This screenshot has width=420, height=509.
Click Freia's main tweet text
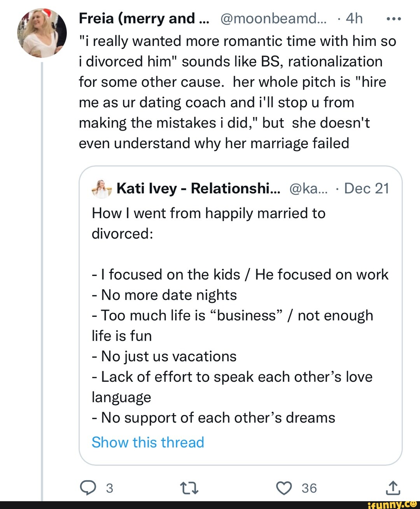(x=233, y=92)
